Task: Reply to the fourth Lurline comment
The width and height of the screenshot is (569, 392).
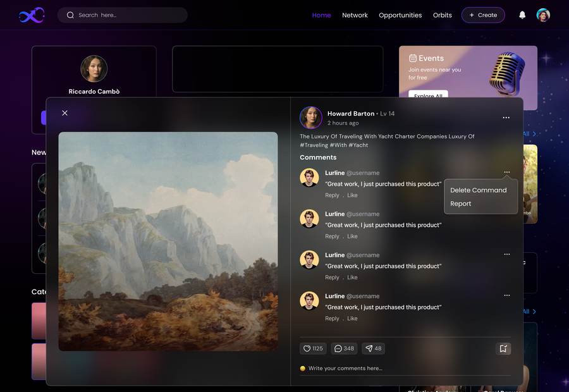Action: [332, 318]
